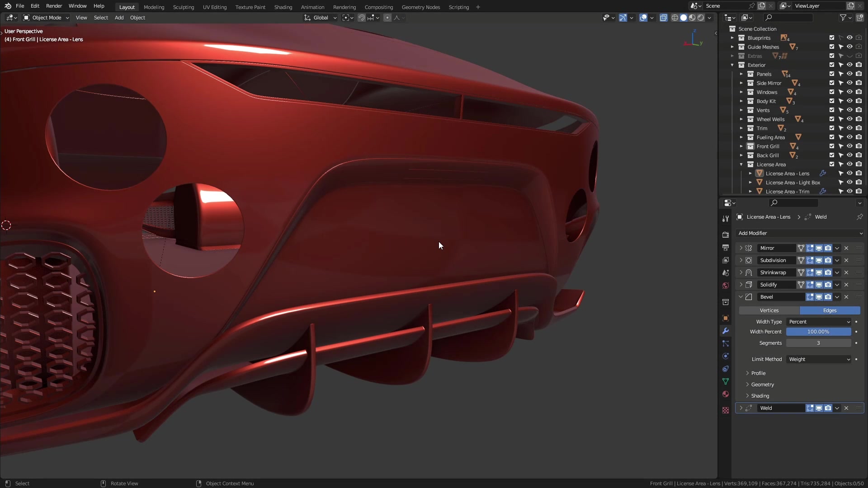The image size is (868, 488).
Task: Switch to the Shading workspace tab
Action: 283,7
